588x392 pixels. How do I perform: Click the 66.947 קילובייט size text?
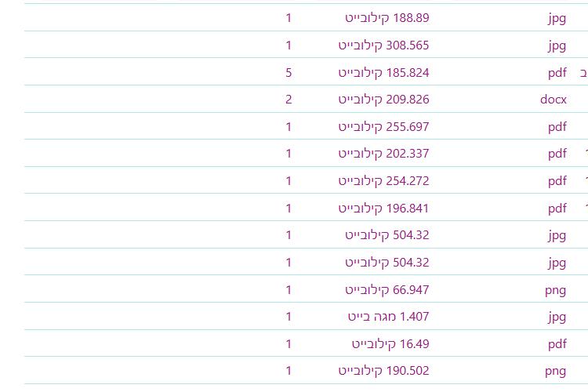(387, 290)
